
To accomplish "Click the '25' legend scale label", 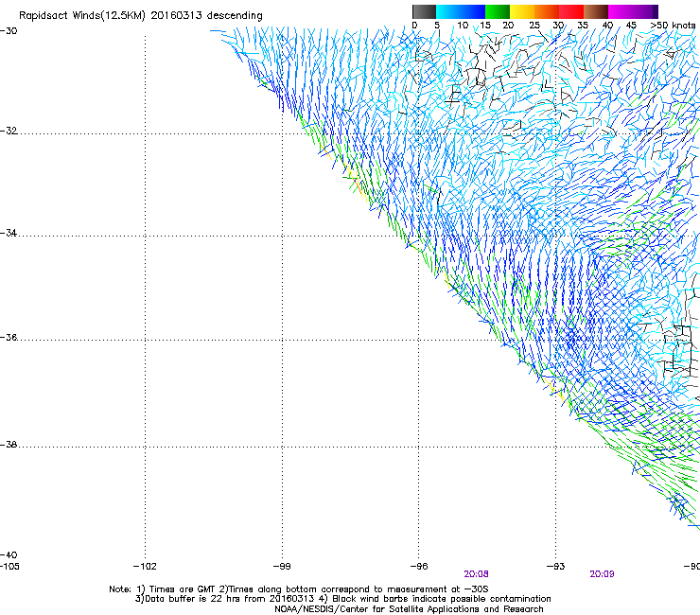I will tap(534, 26).
